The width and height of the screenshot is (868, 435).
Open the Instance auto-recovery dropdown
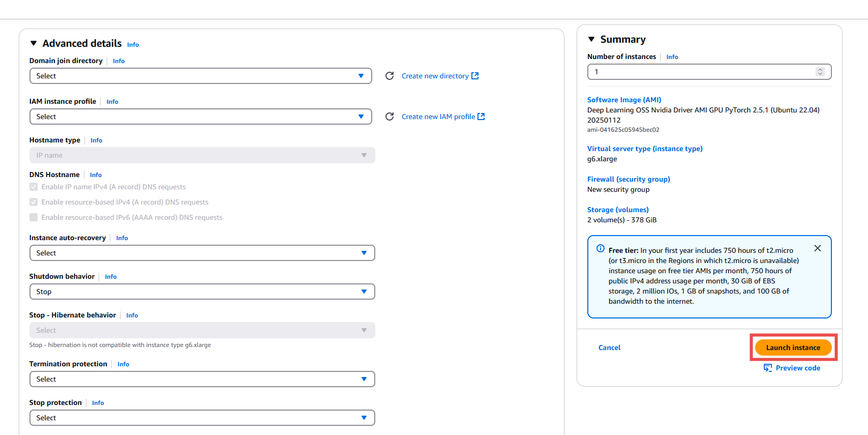click(202, 253)
